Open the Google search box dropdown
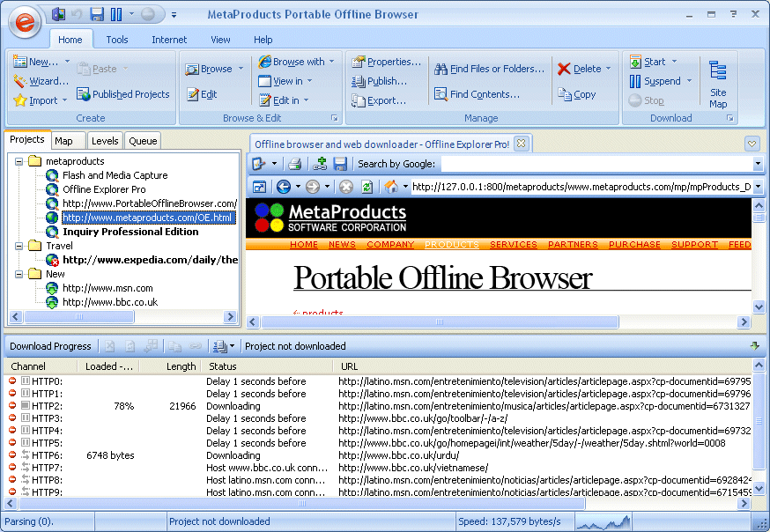 pyautogui.click(x=758, y=164)
